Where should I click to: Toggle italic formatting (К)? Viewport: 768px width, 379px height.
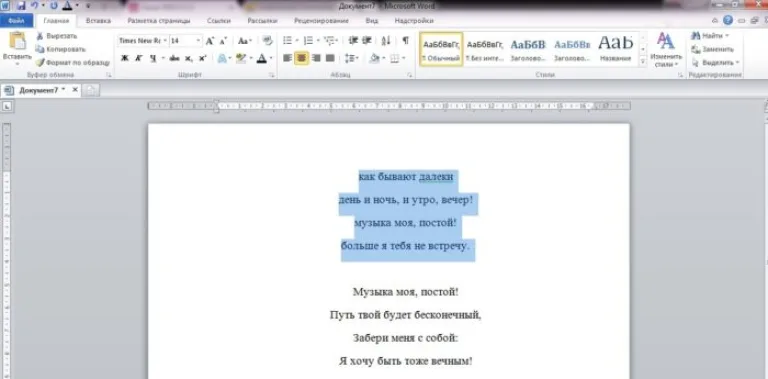(138, 58)
